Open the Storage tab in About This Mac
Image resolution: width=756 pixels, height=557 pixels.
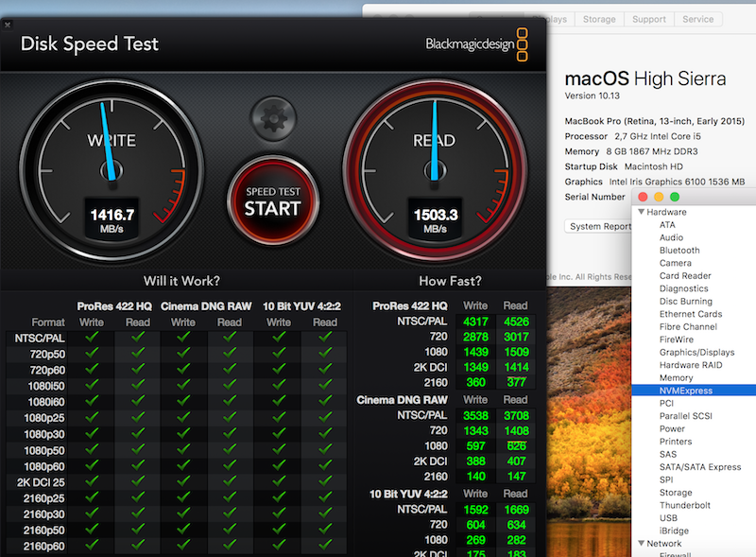[599, 19]
